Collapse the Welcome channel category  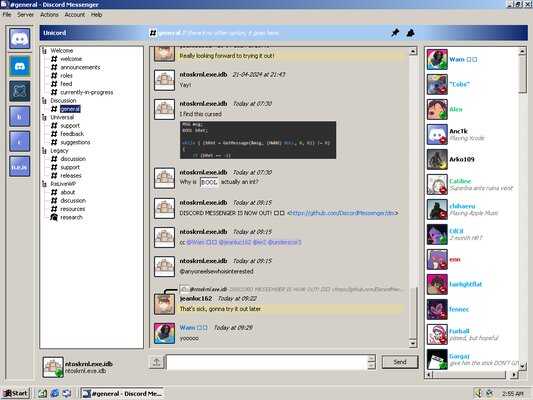45,51
